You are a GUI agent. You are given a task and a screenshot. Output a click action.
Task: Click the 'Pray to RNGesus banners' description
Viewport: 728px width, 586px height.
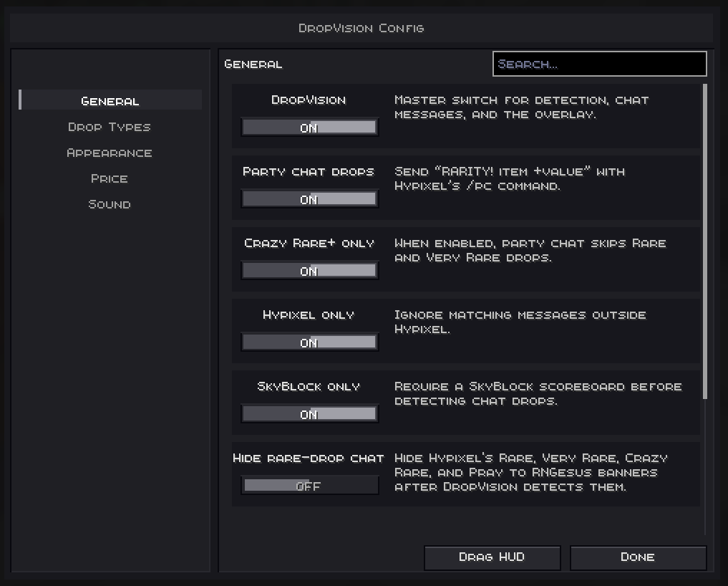[530, 473]
